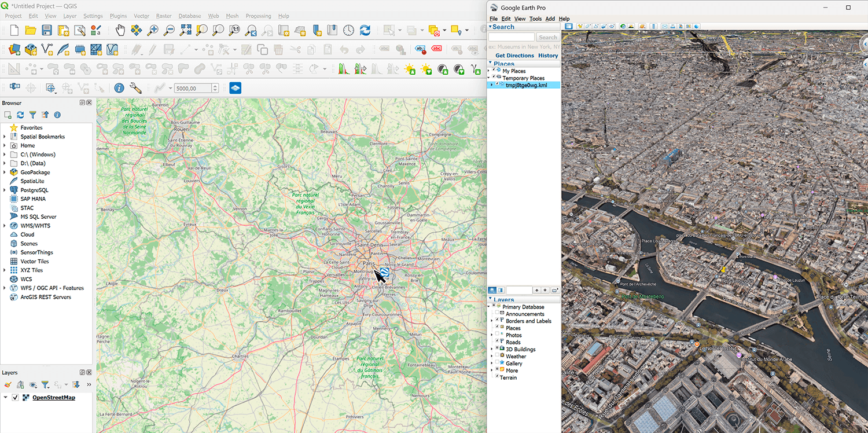Select the QGIS Pan Map hand tool
Viewport: 868px width, 433px height.
(120, 30)
